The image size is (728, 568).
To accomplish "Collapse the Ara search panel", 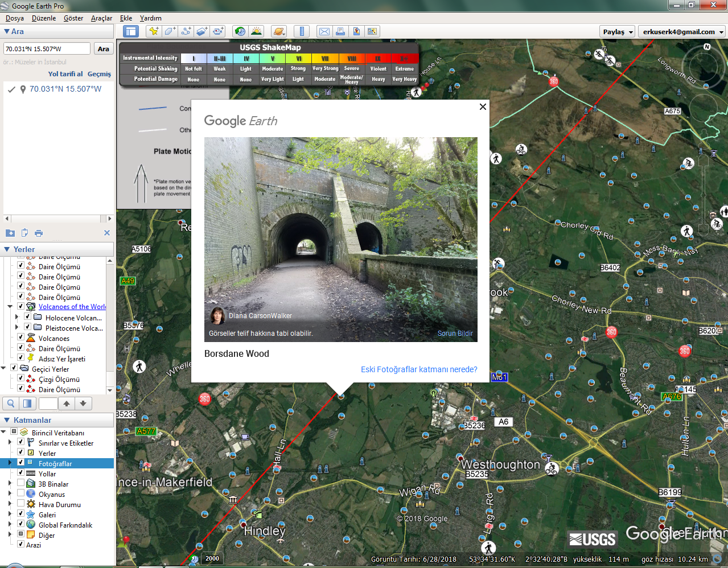I will pos(7,31).
